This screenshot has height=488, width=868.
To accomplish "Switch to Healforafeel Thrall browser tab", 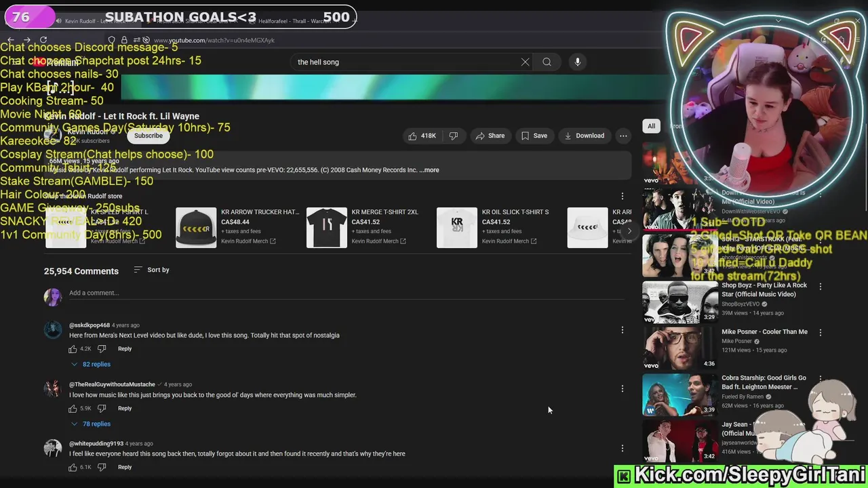I will point(293,21).
